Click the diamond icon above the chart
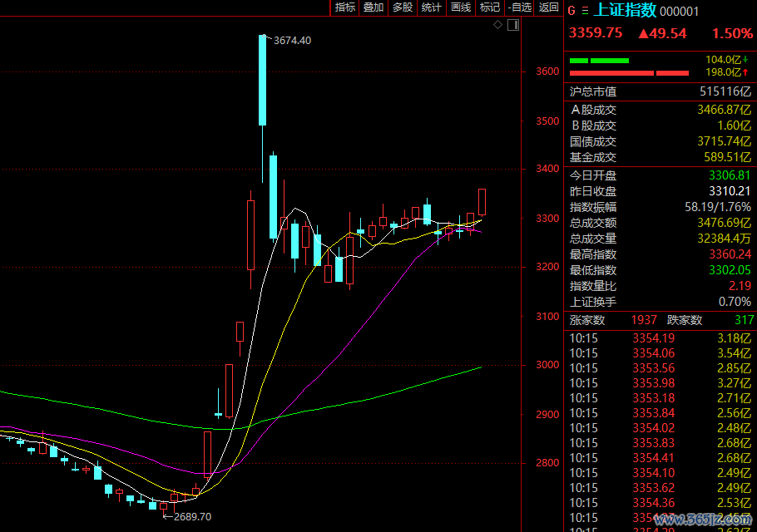The width and height of the screenshot is (757, 532). click(x=498, y=25)
